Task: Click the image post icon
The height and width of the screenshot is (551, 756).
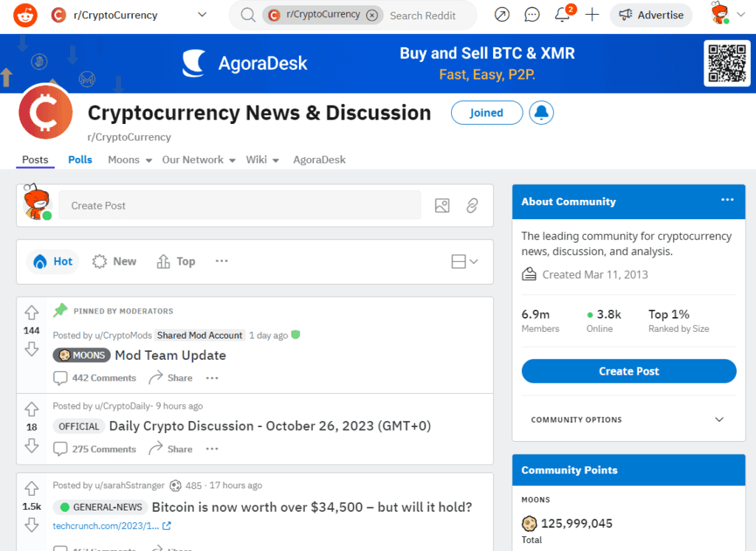Action: click(x=442, y=206)
